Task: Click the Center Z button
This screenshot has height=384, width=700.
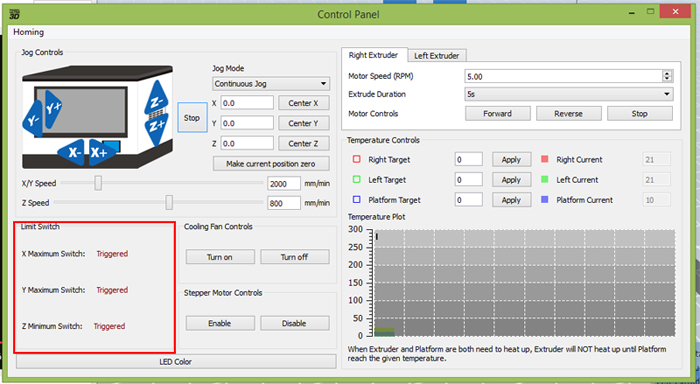Action: [x=304, y=143]
